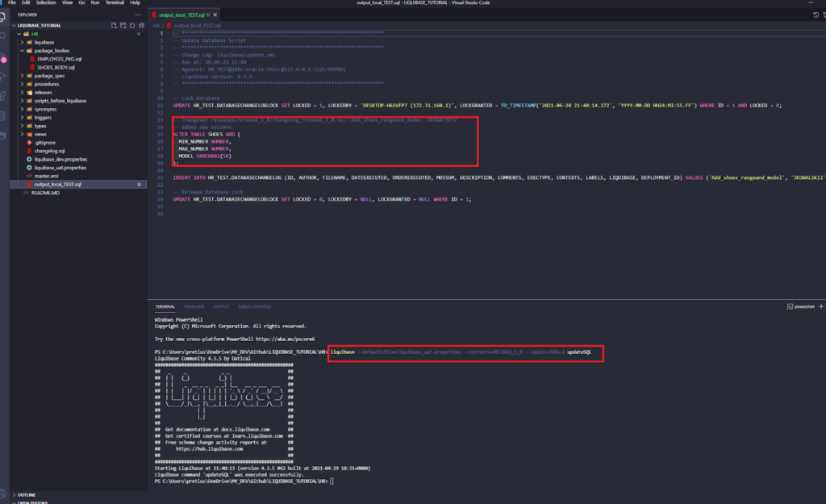The height and width of the screenshot is (504, 826).
Task: Expand the synonyms folder
Action: (x=78, y=109)
